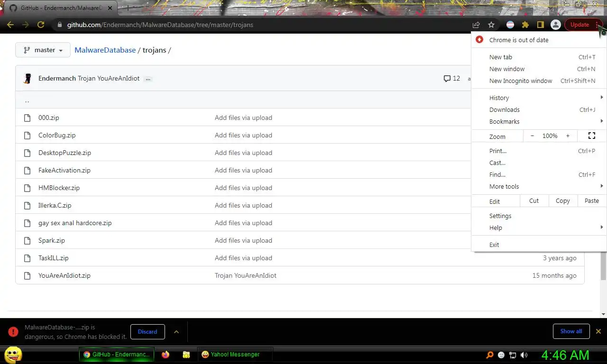Open the blocked download options chevron

[x=176, y=332]
